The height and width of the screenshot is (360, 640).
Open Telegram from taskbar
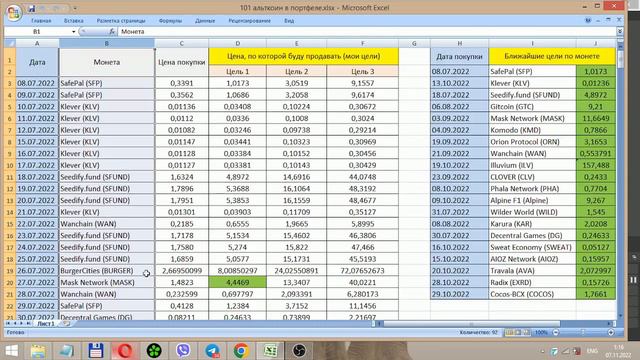212,350
